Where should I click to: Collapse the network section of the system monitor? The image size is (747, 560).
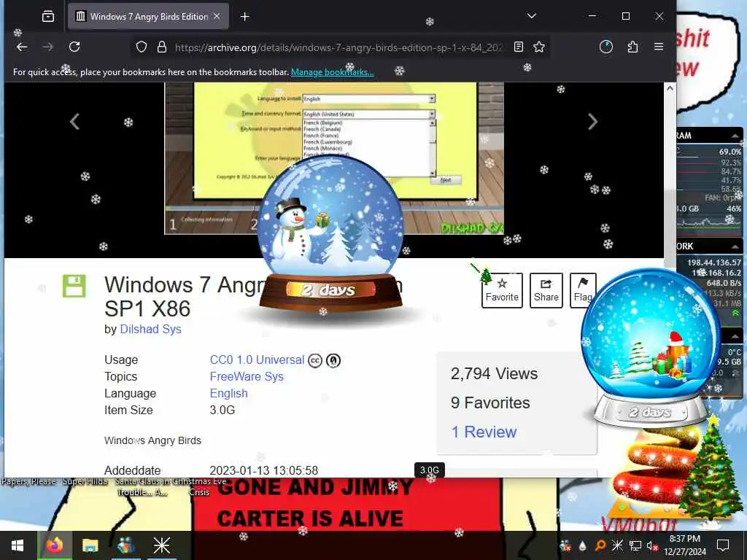[735, 246]
